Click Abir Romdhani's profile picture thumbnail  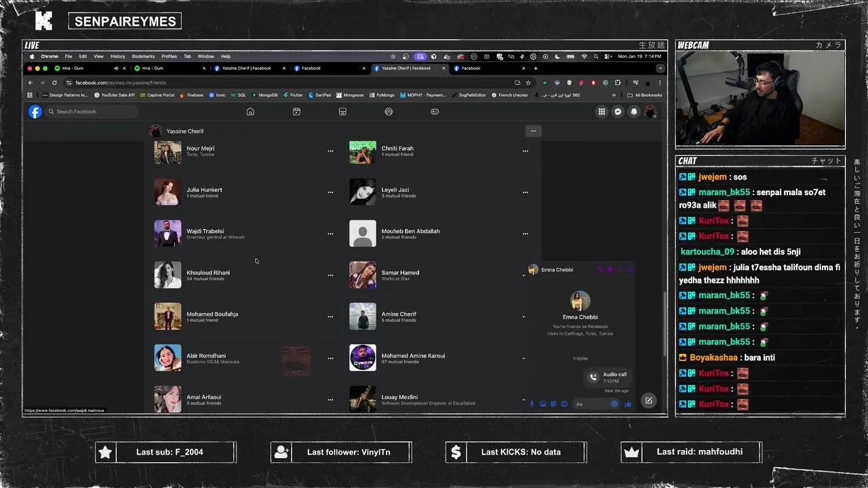(x=167, y=358)
